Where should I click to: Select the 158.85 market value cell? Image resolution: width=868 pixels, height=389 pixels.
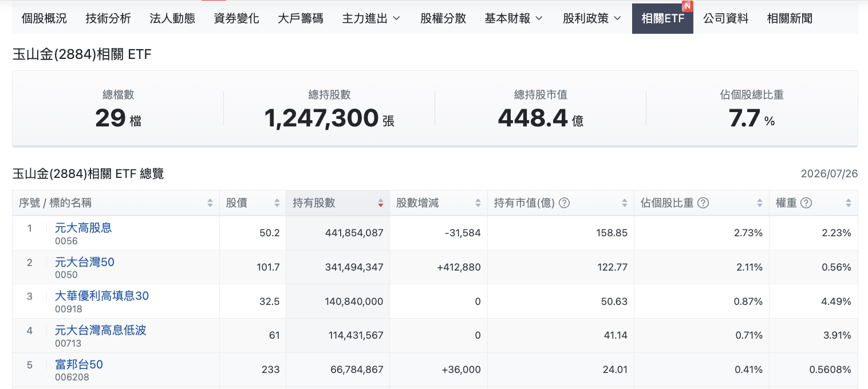pyautogui.click(x=561, y=233)
